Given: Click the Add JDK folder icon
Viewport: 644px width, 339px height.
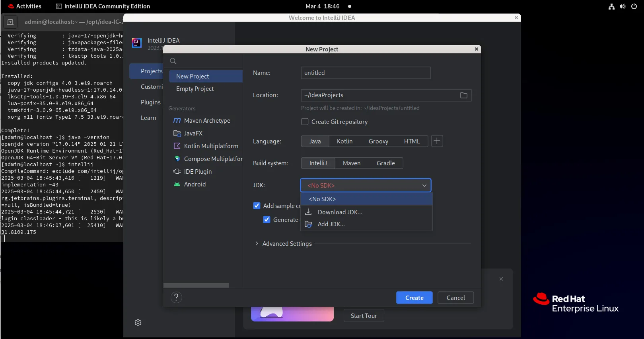Looking at the screenshot, I should pos(308,224).
